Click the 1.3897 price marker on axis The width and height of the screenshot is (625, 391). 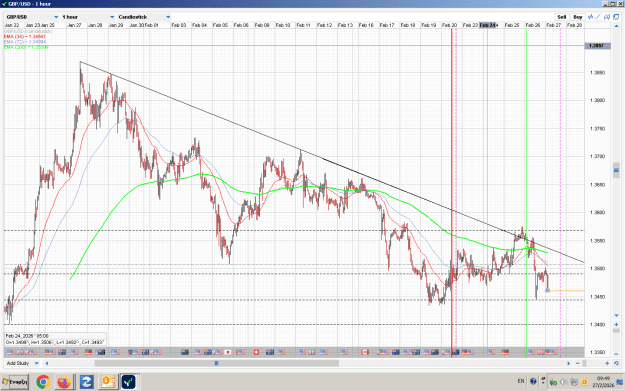pos(597,46)
